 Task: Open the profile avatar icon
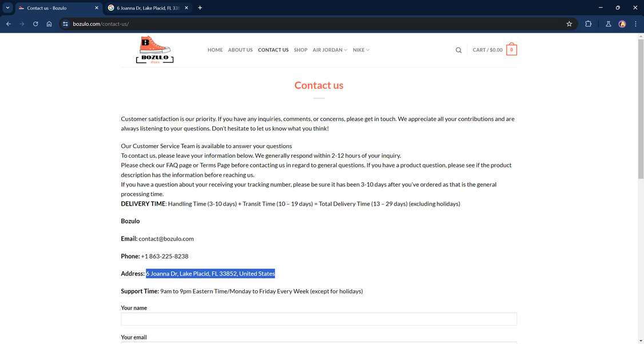tap(622, 24)
